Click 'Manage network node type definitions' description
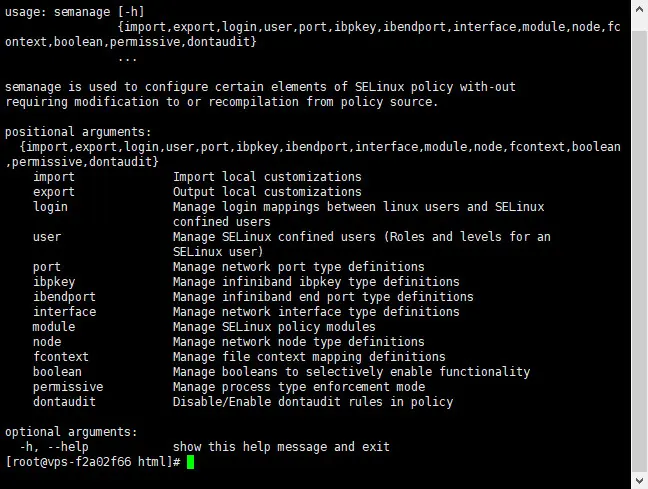The image size is (648, 489). (x=298, y=342)
